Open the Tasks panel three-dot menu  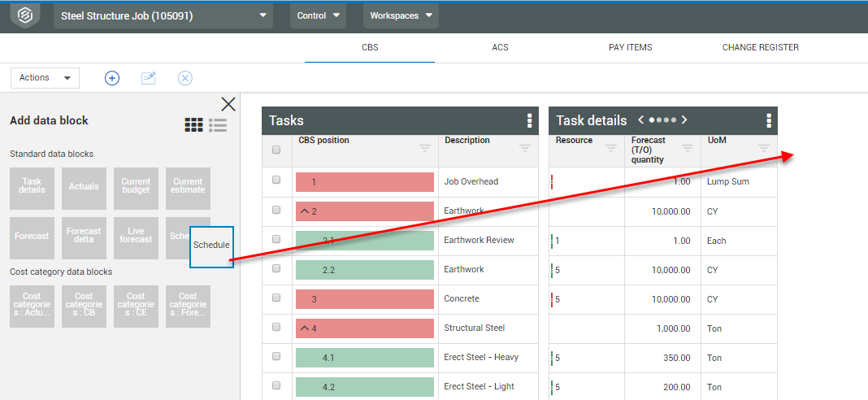(x=530, y=121)
